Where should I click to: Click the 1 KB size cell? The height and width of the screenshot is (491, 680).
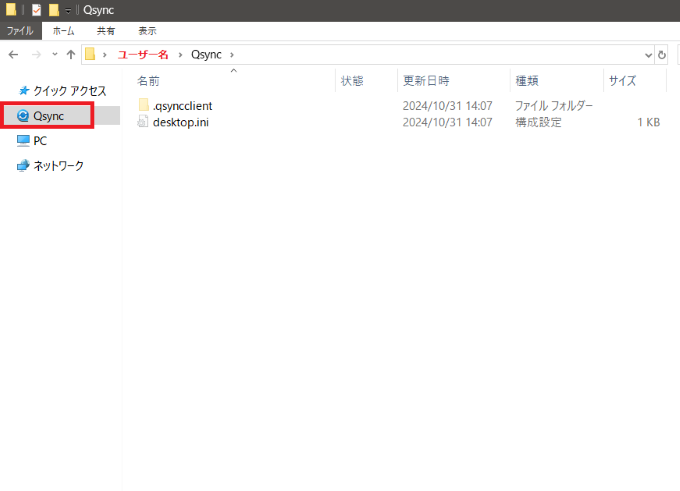[x=649, y=122]
